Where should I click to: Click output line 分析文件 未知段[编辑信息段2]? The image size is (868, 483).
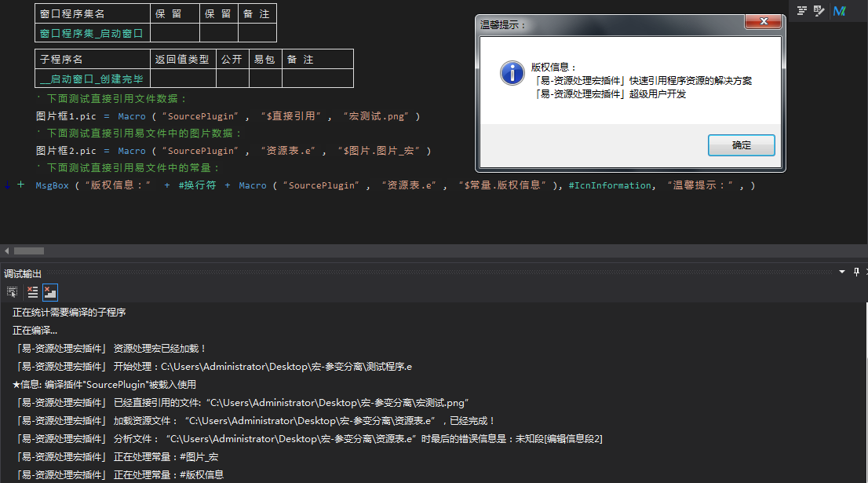309,439
